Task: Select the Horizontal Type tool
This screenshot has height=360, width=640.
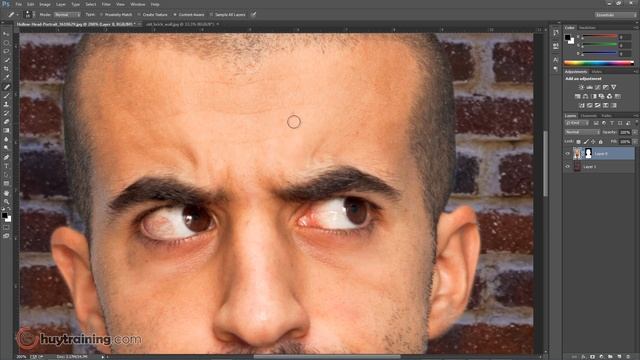Action: 7,166
